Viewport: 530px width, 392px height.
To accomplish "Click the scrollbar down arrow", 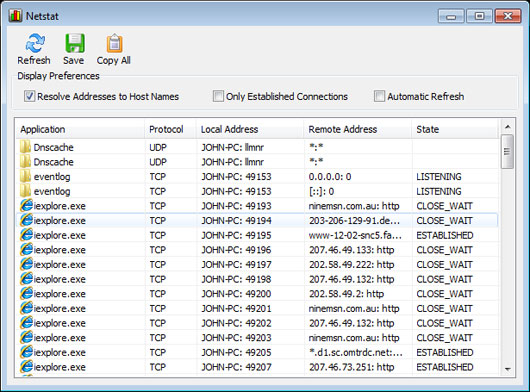I will click(507, 369).
